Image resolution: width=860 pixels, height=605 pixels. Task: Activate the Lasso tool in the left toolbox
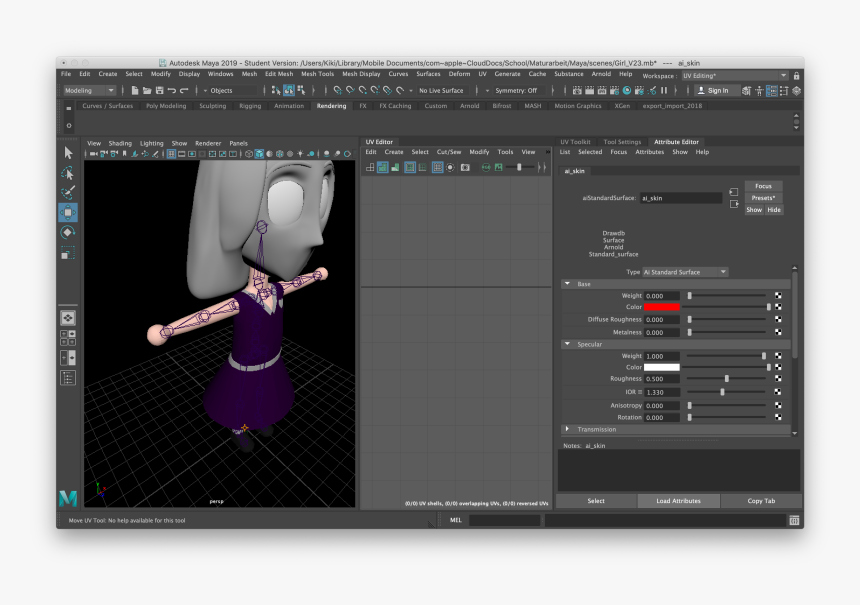point(68,174)
